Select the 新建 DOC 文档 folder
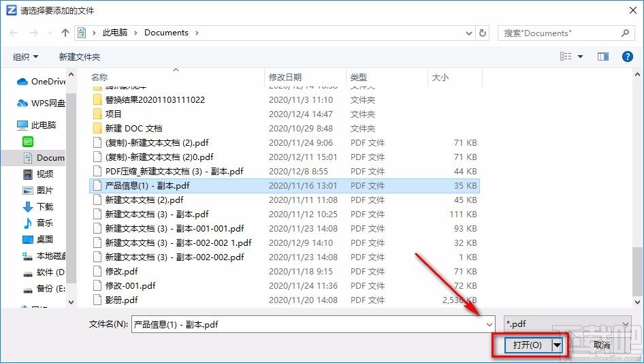The image size is (644, 363). click(284, 129)
